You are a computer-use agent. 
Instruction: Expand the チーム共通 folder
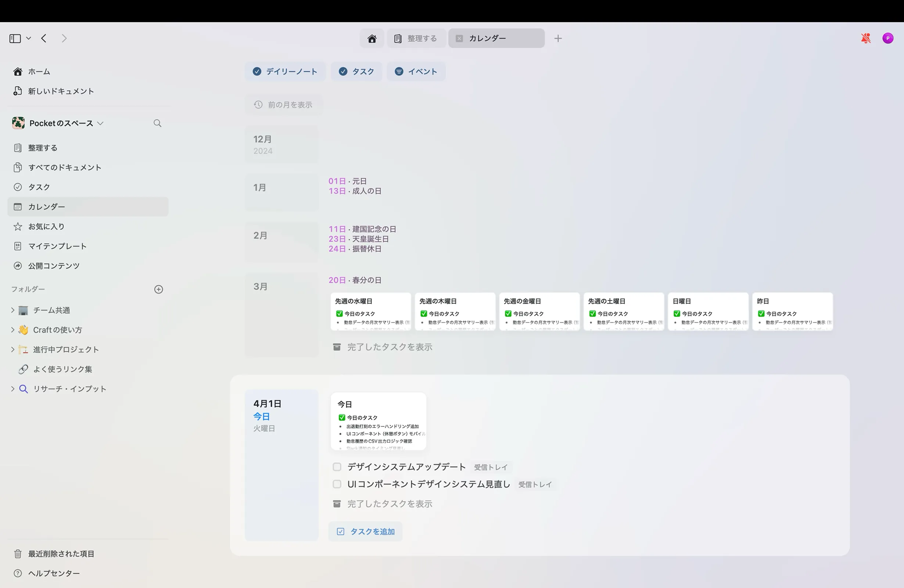12,310
